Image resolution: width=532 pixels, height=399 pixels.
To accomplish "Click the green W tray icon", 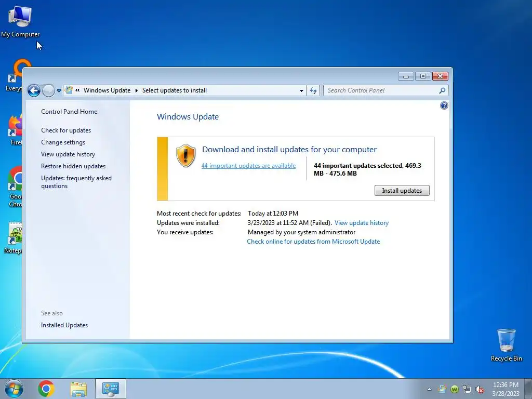I will pos(454,389).
